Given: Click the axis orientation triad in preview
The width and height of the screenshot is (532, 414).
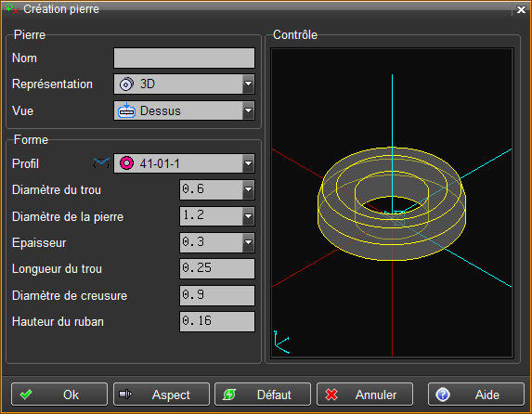Looking at the screenshot, I should (x=281, y=342).
